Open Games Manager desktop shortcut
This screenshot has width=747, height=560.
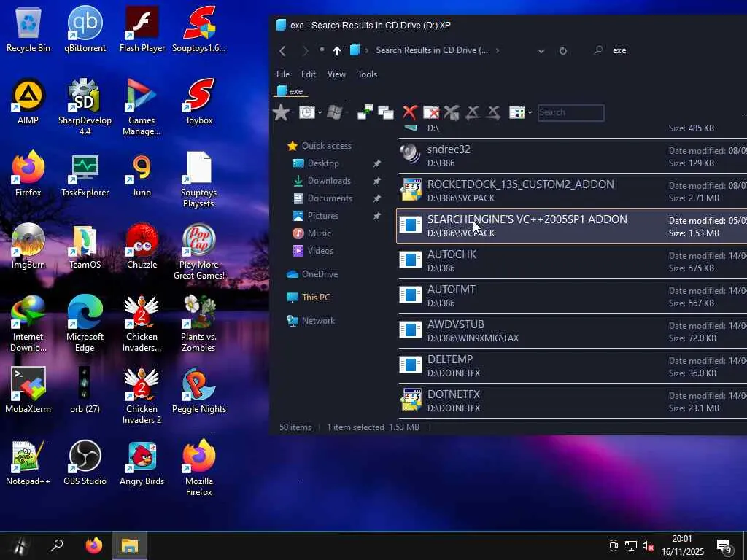point(142,106)
